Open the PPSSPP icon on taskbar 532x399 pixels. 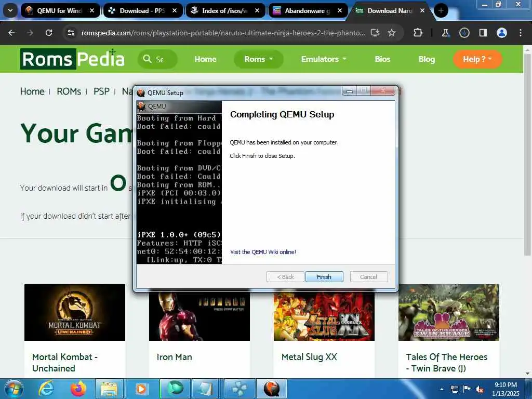pyautogui.click(x=239, y=389)
